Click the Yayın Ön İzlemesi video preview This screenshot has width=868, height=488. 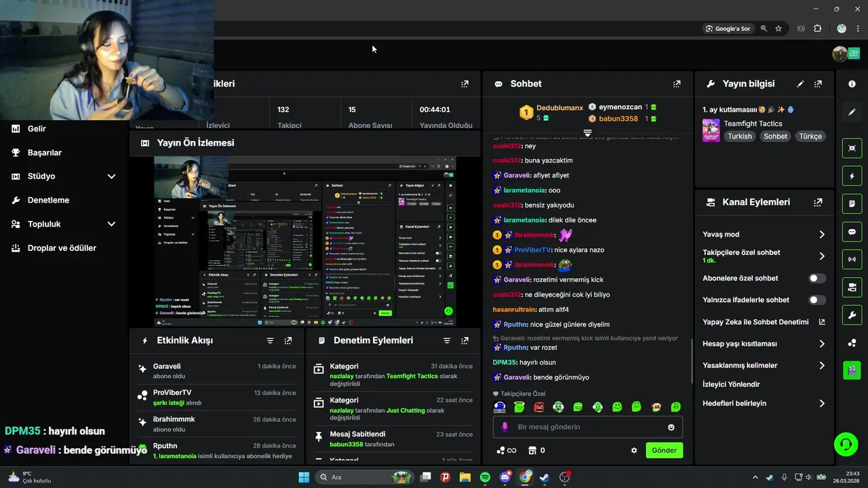(304, 242)
